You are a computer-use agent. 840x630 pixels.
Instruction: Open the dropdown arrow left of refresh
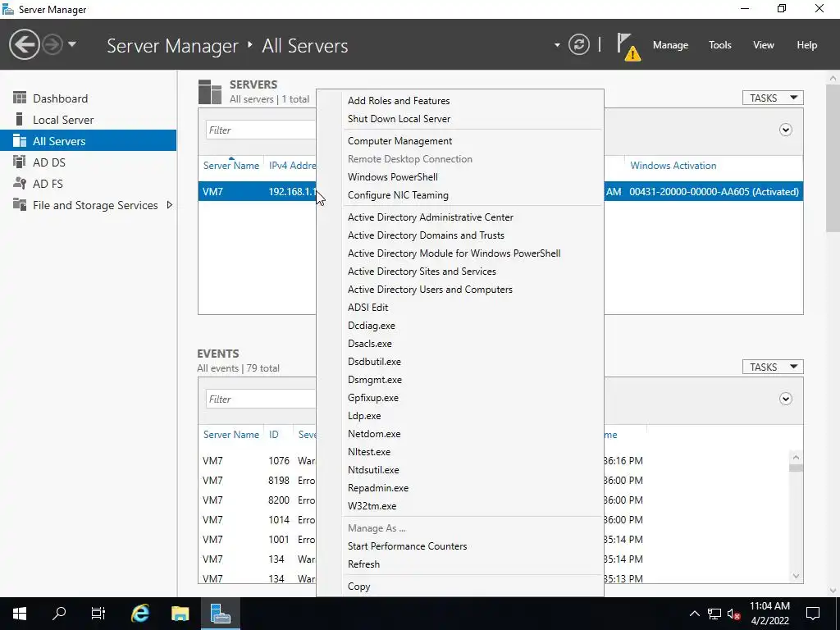point(557,45)
